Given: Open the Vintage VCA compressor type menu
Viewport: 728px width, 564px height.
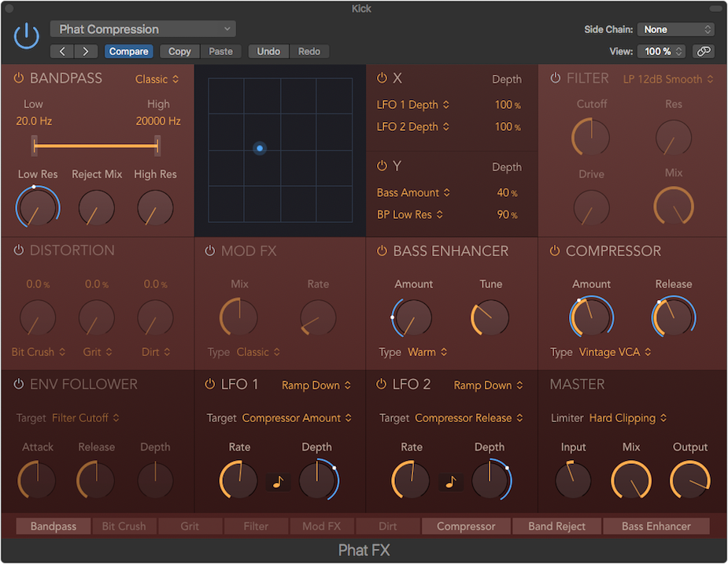Looking at the screenshot, I should coord(615,352).
